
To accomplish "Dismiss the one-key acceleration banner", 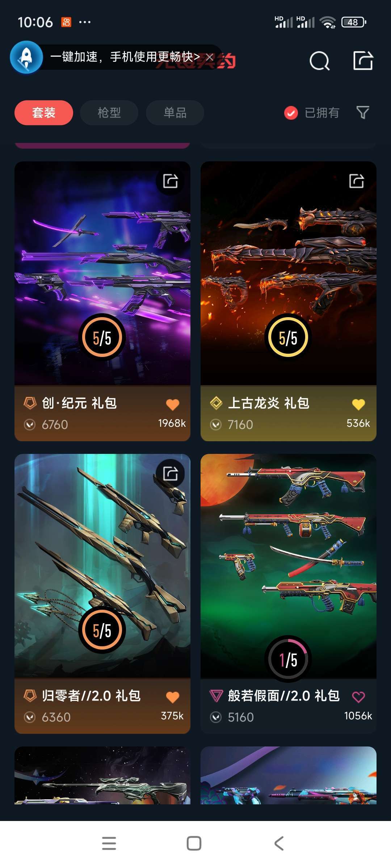I will pyautogui.click(x=210, y=57).
